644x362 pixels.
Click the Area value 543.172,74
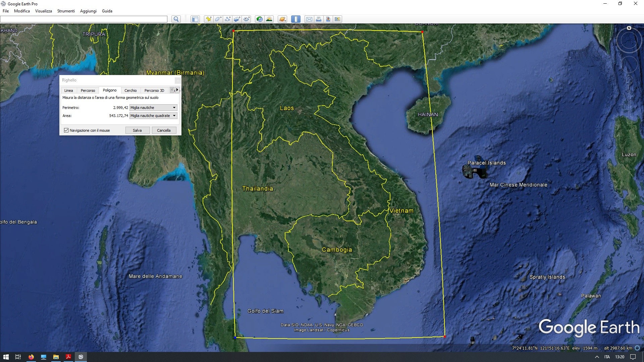click(118, 116)
